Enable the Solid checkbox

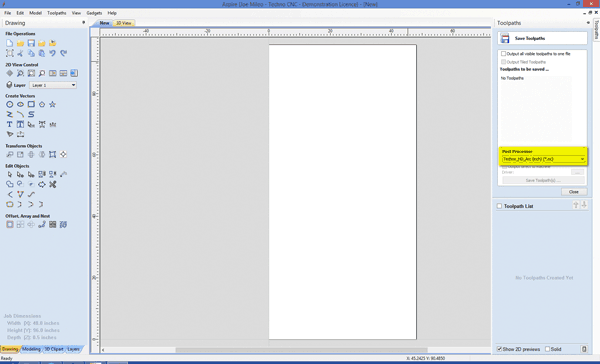point(548,349)
